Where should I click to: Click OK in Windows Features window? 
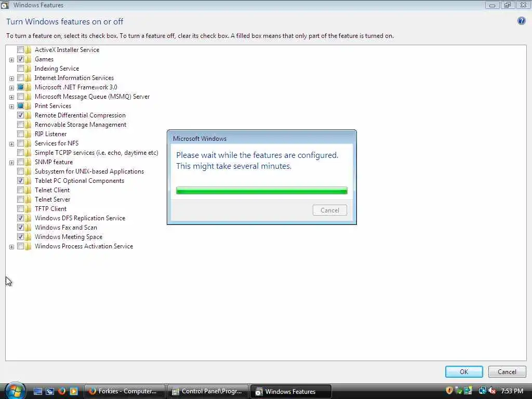tap(464, 371)
